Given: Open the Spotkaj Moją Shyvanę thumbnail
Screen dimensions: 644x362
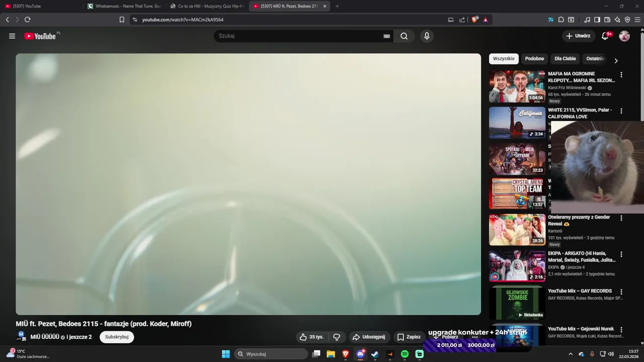Looking at the screenshot, I should [x=517, y=159].
